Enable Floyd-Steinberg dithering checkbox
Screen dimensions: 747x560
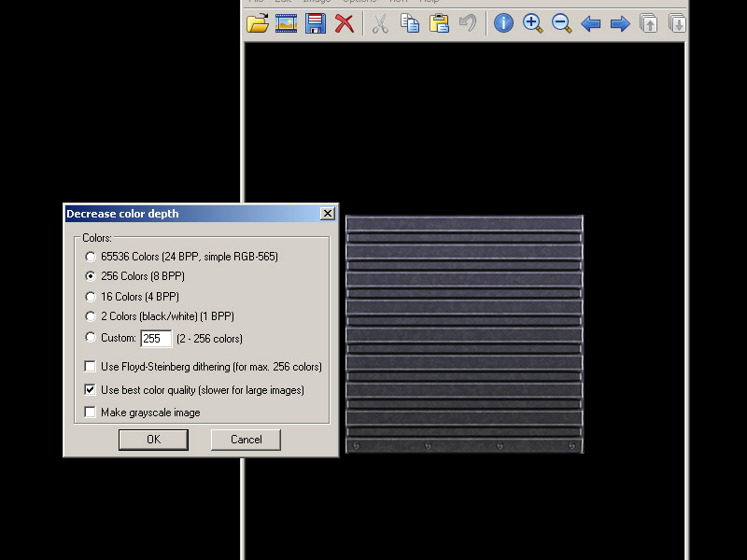[90, 366]
